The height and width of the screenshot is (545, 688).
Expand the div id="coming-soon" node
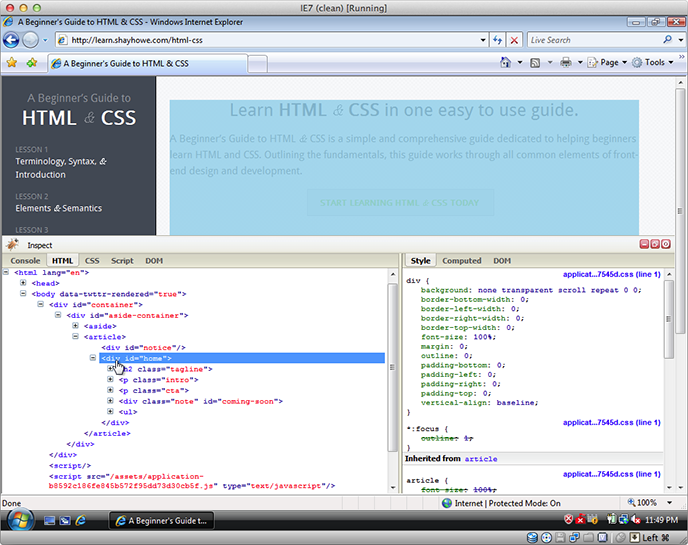click(x=110, y=401)
